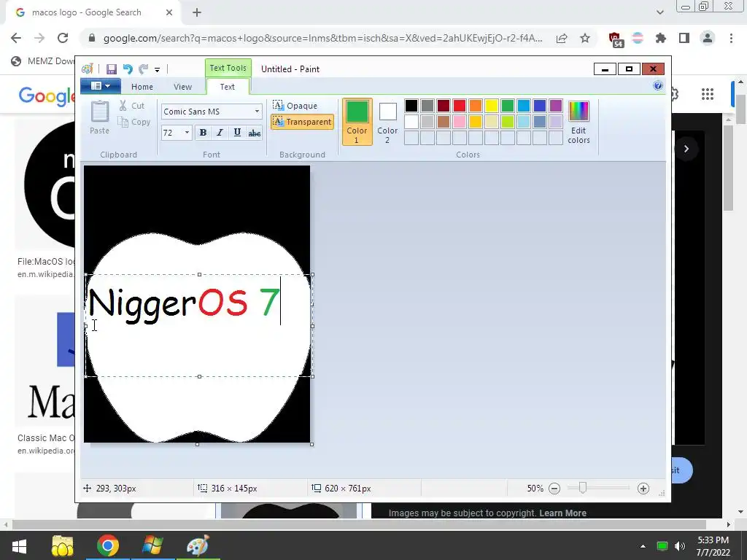
Task: Open the blue Paint file menu button
Action: [x=100, y=86]
